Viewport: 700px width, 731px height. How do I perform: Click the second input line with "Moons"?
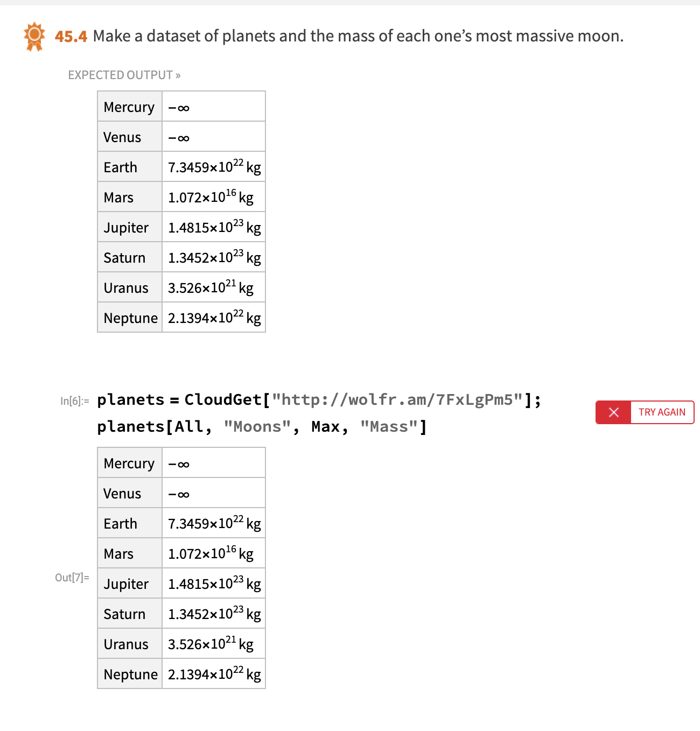pyautogui.click(x=262, y=427)
